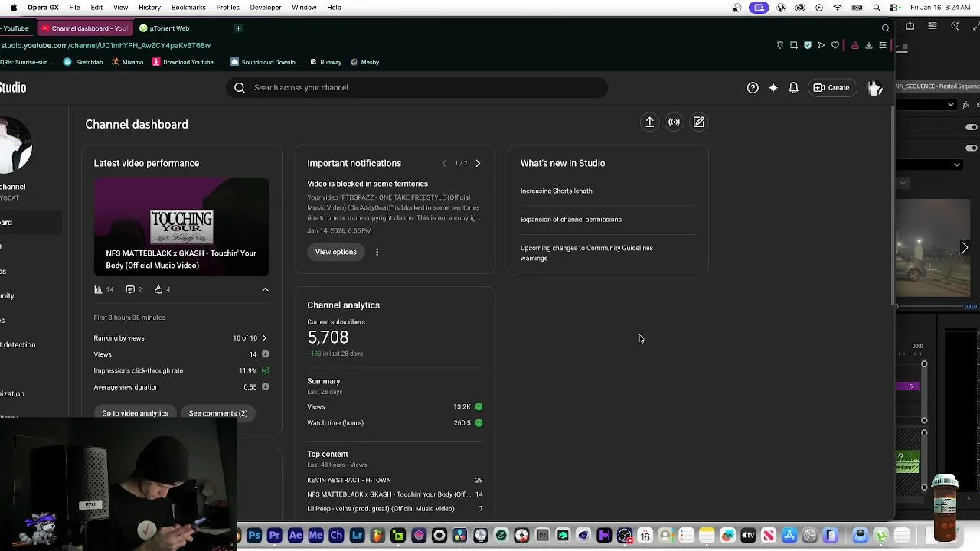Select KEVIN ABSTRACT - H-TOWN top content row
Screen dimensions: 980x551
(x=394, y=480)
